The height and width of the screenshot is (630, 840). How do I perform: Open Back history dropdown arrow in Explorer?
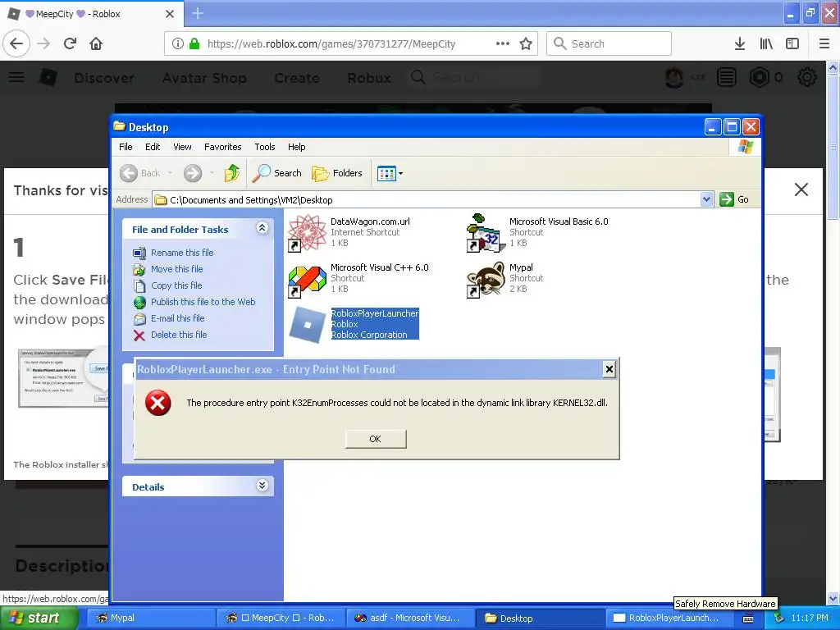(x=170, y=173)
